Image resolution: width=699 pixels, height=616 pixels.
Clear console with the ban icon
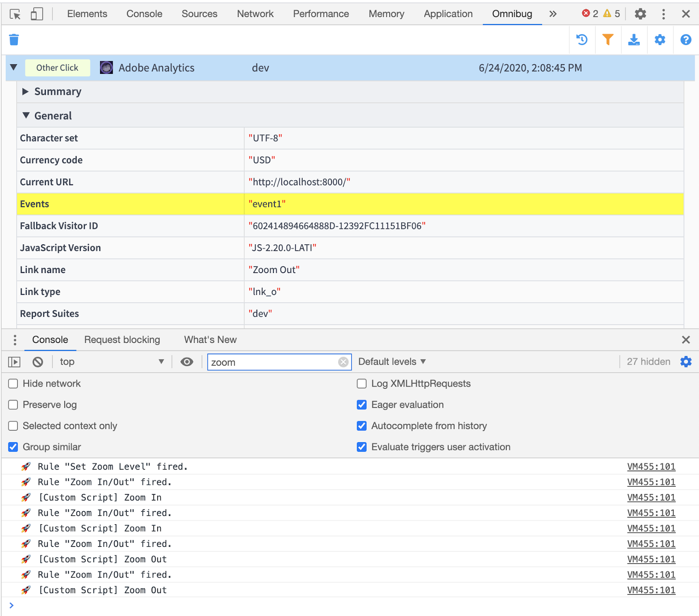38,362
